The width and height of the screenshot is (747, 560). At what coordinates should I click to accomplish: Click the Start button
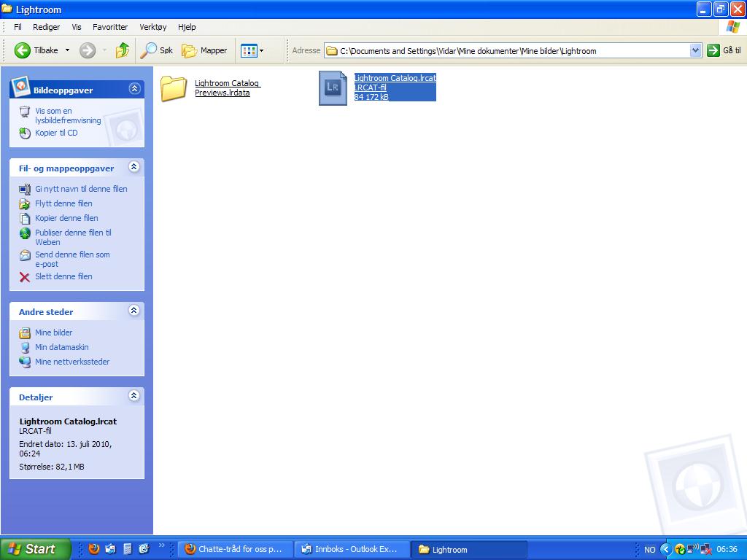(x=36, y=549)
